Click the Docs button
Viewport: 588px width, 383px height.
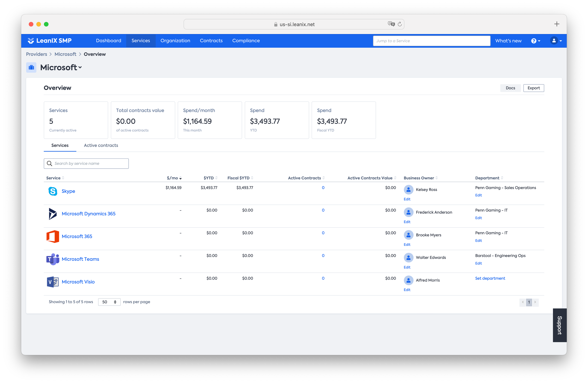510,88
